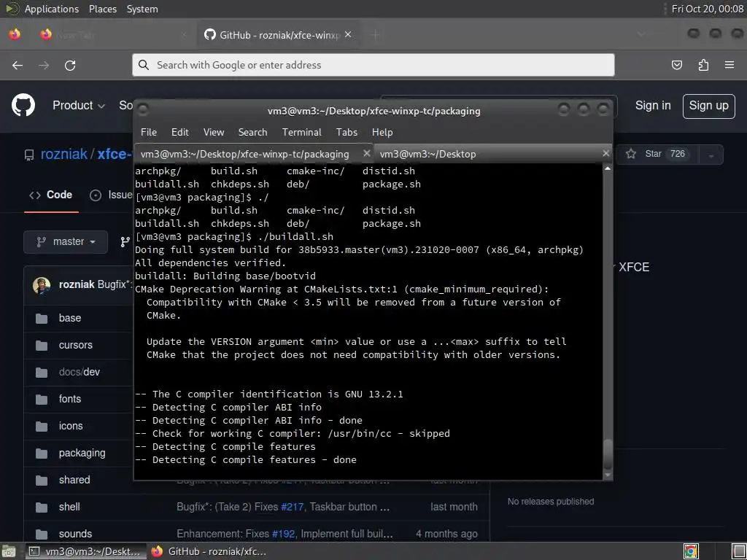Open the terminal Help menu
Screen dimensions: 747x560
382,133
